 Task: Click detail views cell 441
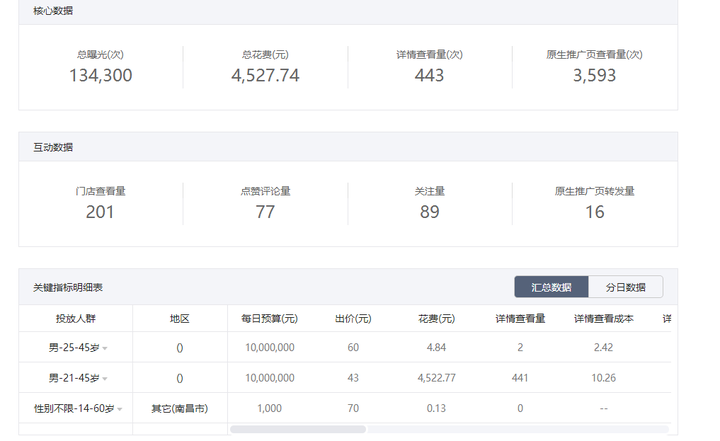pos(520,378)
